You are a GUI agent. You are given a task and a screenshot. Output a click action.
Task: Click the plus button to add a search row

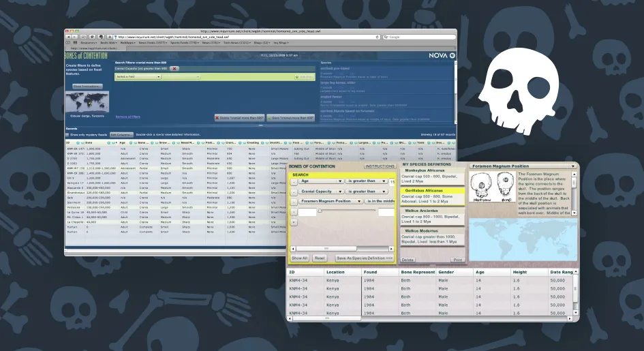click(x=294, y=222)
